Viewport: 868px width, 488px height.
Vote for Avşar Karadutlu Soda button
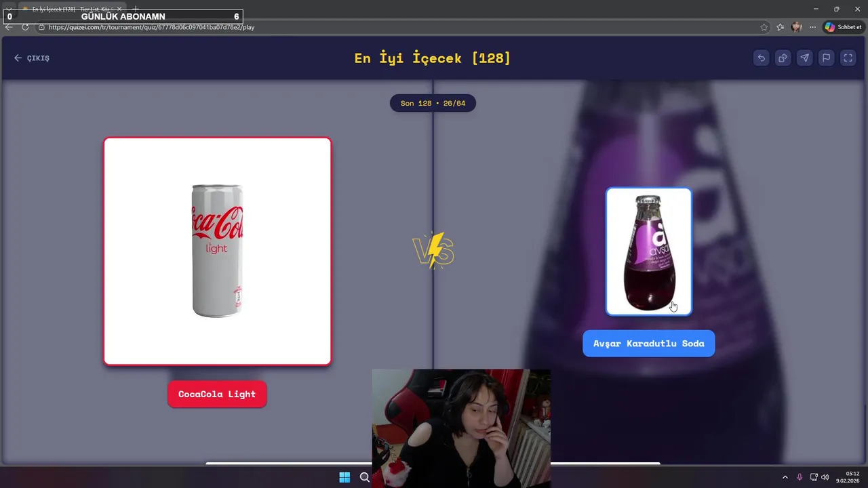[x=649, y=344]
